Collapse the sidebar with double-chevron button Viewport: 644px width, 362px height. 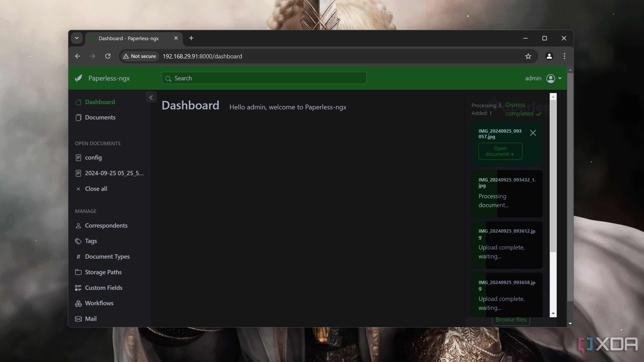[x=151, y=97]
